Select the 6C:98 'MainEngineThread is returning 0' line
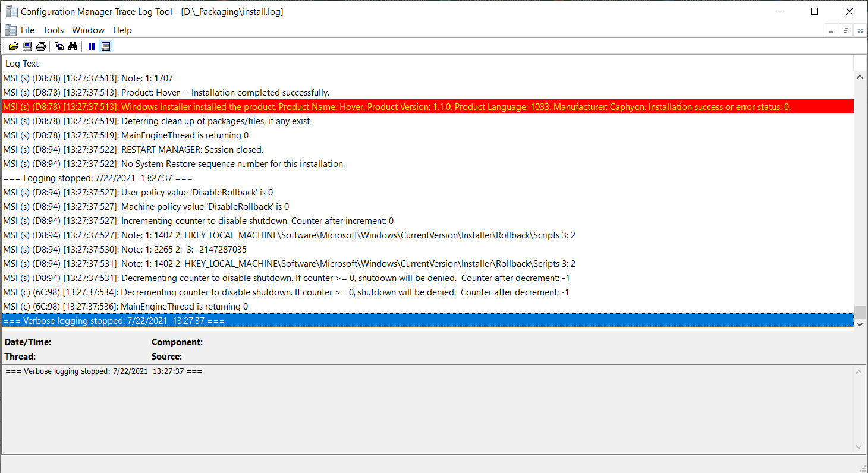This screenshot has width=868, height=473. coord(427,307)
